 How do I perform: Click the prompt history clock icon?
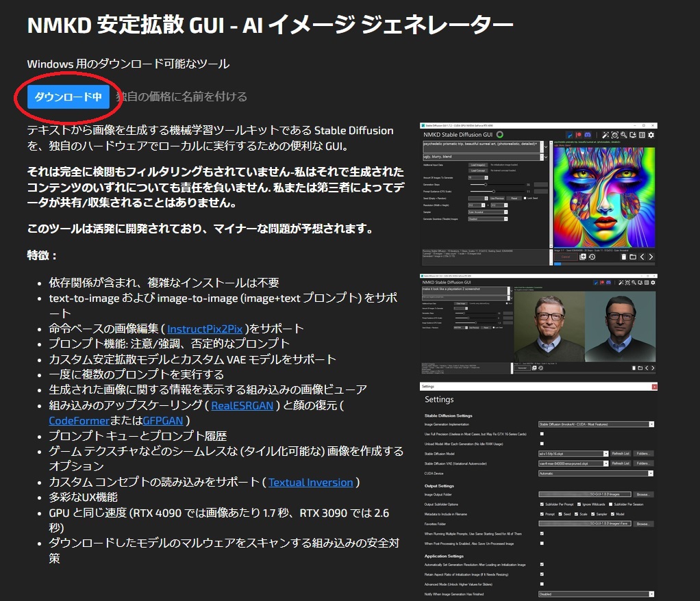[592, 257]
